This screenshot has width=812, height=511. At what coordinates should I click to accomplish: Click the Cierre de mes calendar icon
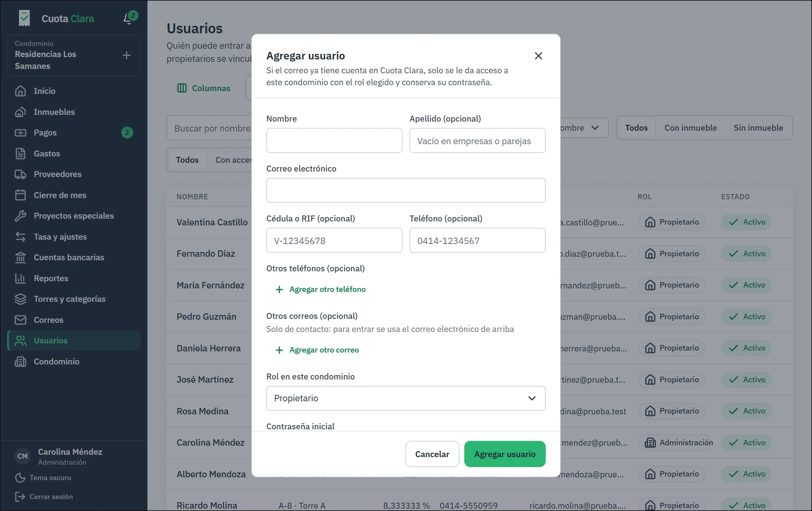[x=20, y=195]
